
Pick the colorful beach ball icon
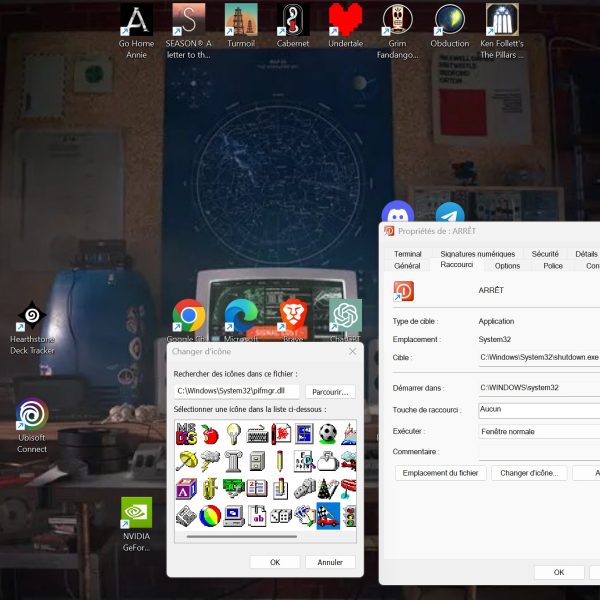click(210, 516)
